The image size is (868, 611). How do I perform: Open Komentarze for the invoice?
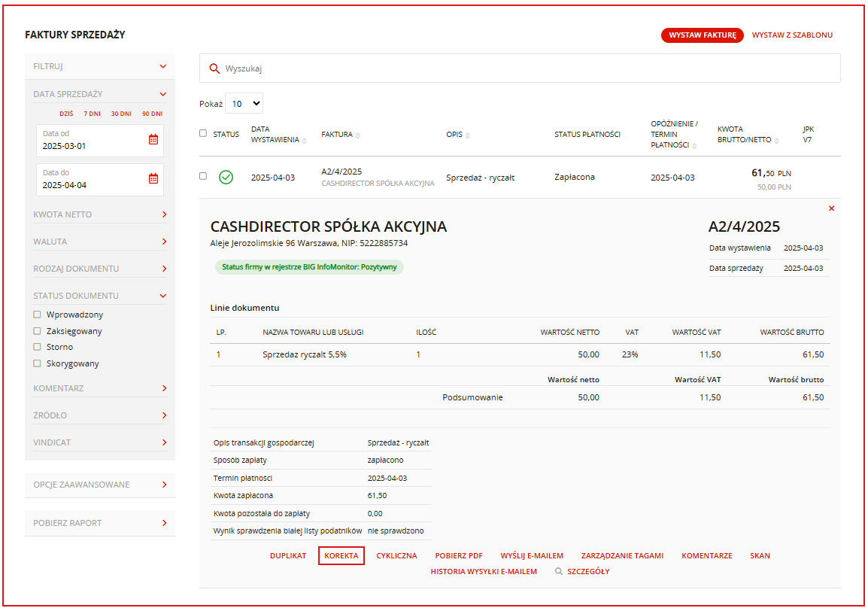tap(707, 555)
